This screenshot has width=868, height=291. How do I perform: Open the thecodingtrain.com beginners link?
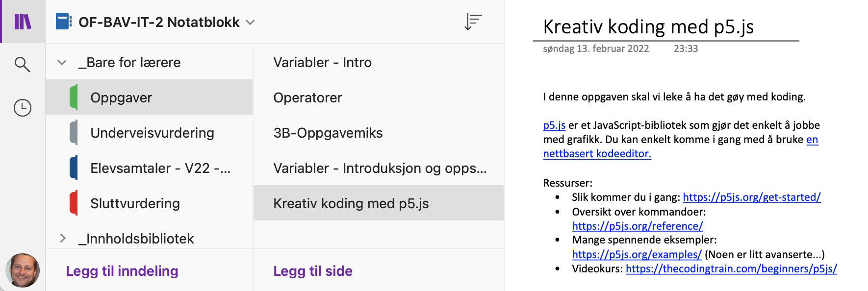coord(731,268)
